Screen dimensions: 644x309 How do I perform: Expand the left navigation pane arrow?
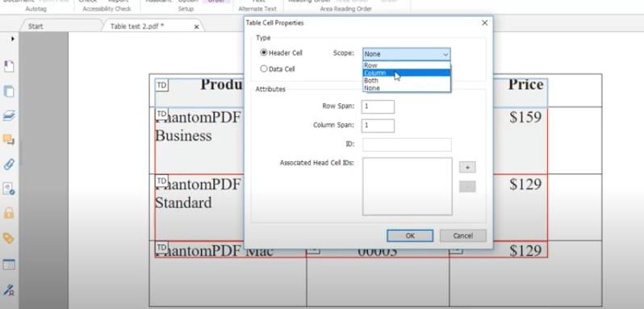pos(13,39)
